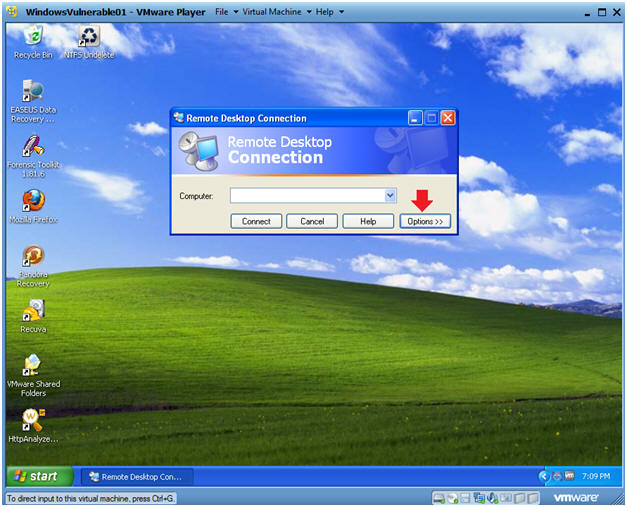This screenshot has width=627, height=507.
Task: Expand the dialog with Options >>
Action: pyautogui.click(x=425, y=221)
